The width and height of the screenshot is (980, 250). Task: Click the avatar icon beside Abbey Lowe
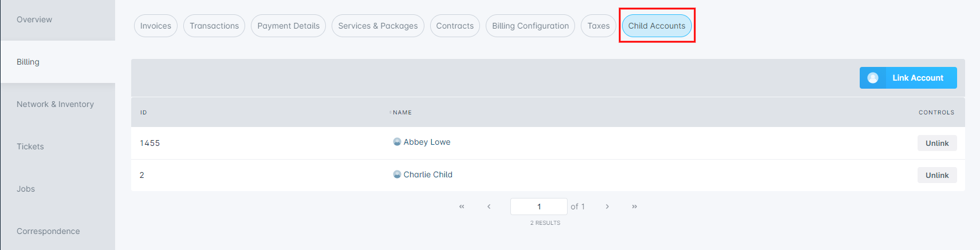[397, 142]
